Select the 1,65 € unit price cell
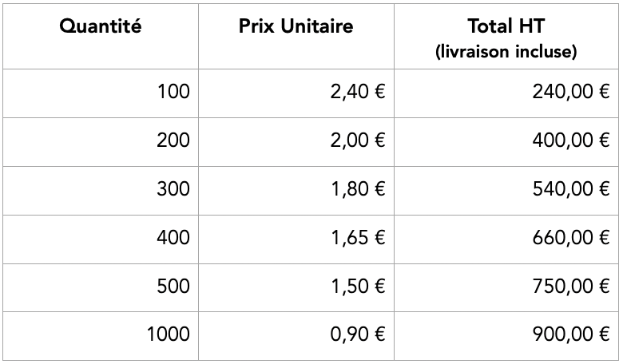The height and width of the screenshot is (364, 623). click(x=357, y=237)
